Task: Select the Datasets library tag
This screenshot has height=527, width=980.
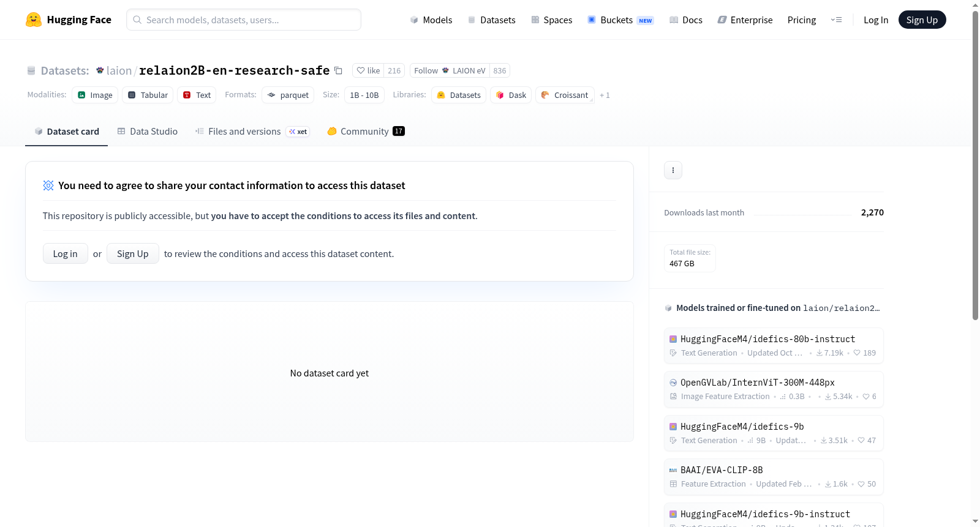Action: coord(459,95)
